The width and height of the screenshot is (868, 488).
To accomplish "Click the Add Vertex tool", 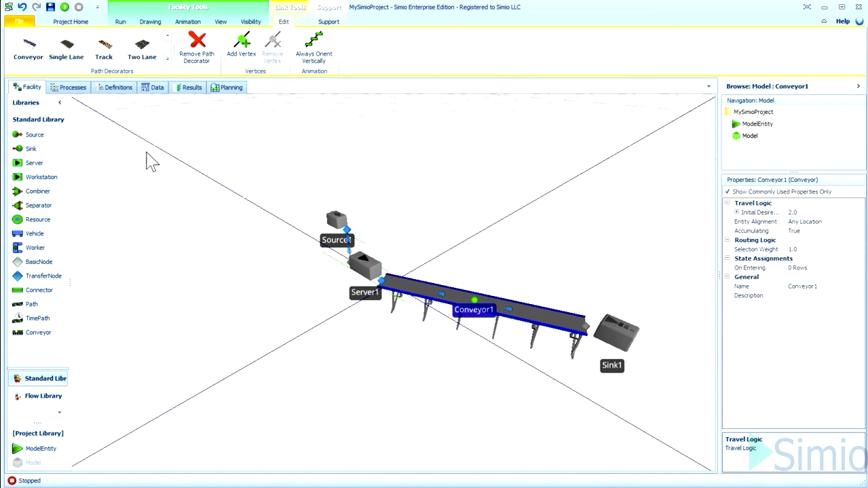I will point(241,42).
